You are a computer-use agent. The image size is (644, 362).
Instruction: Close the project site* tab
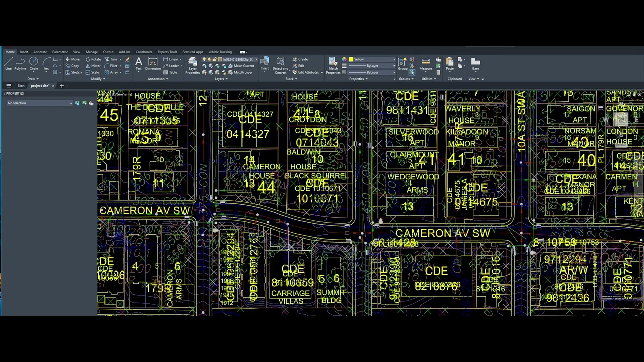point(53,86)
